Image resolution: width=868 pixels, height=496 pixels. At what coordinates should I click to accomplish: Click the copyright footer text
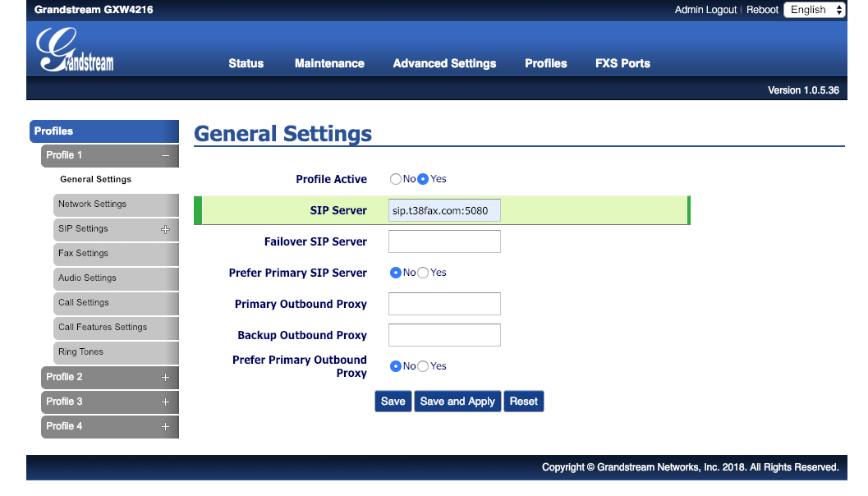coord(691,467)
